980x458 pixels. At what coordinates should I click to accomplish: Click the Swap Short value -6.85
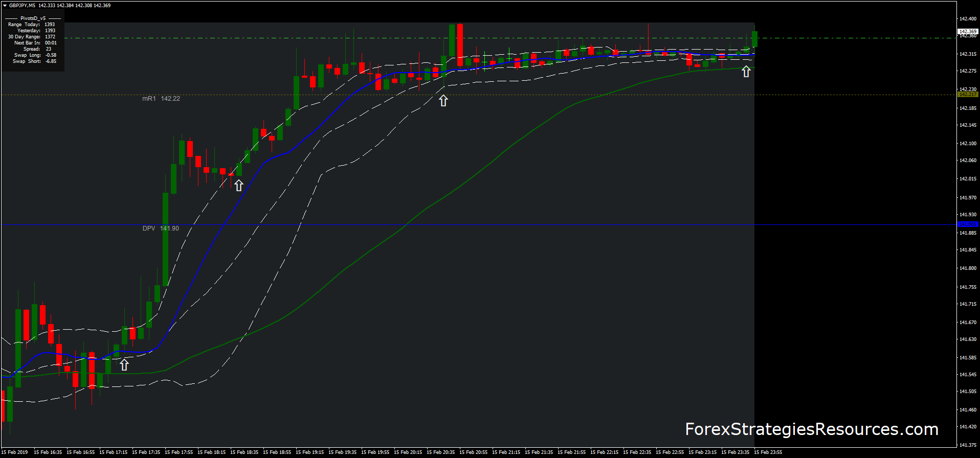(51, 61)
